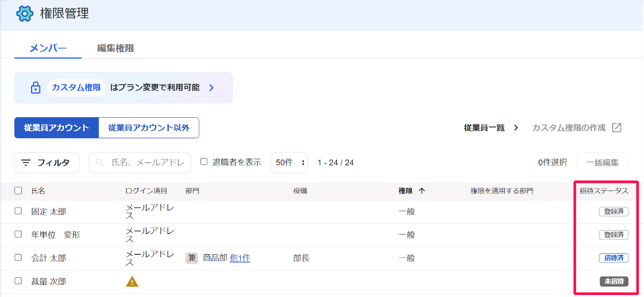The image size is (644, 297).
Task: Click the 役職 column header
Action: [x=300, y=191]
